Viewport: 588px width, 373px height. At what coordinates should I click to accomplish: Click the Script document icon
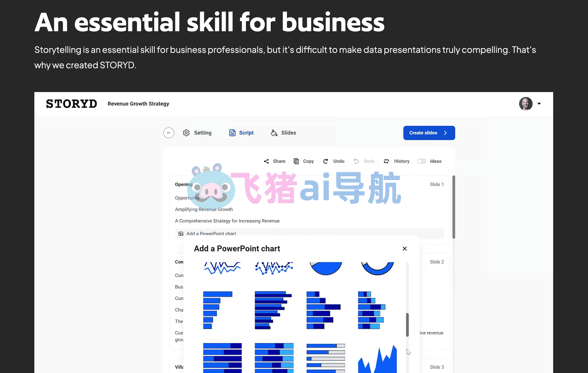[x=231, y=132]
